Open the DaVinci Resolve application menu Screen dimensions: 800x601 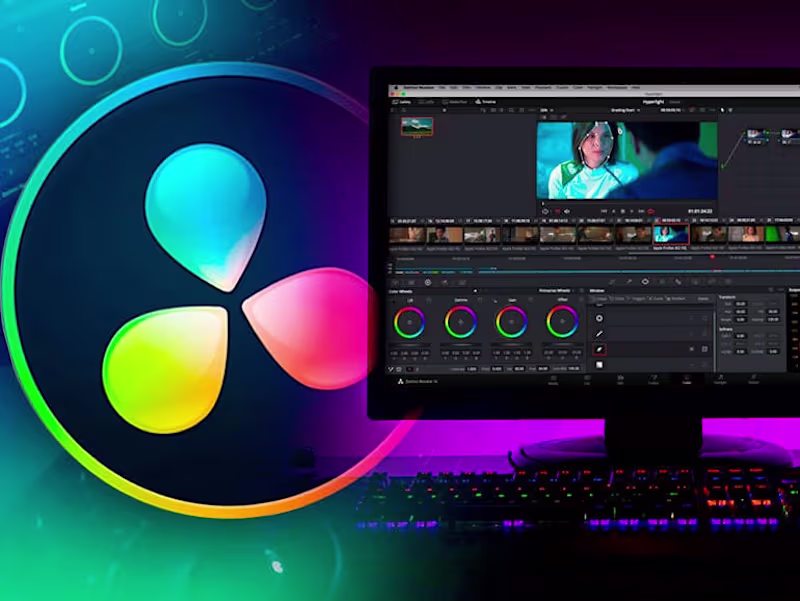419,87
